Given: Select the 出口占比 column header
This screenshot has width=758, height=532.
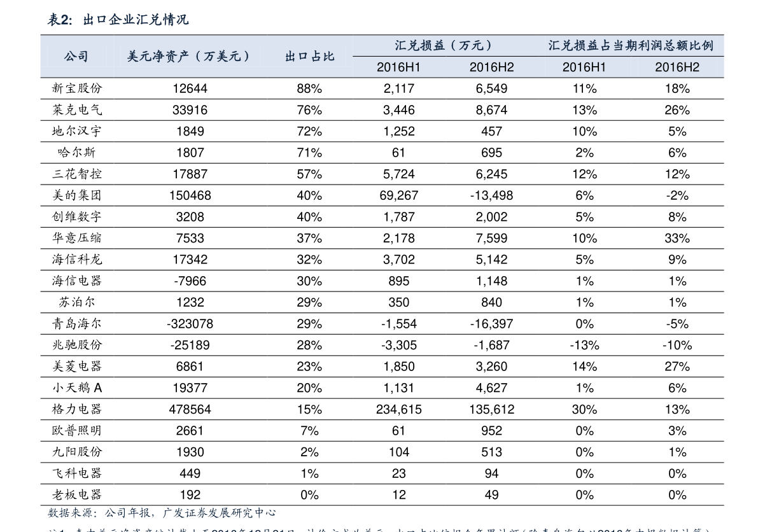Looking at the screenshot, I should 309,57.
